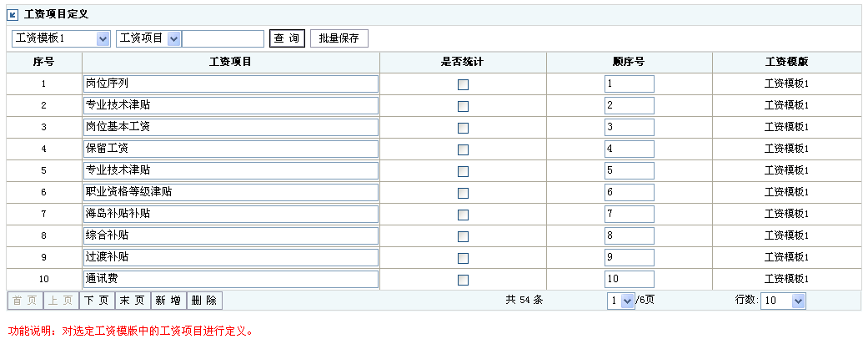Jump to 末页 last page
The image size is (868, 344).
[133, 301]
